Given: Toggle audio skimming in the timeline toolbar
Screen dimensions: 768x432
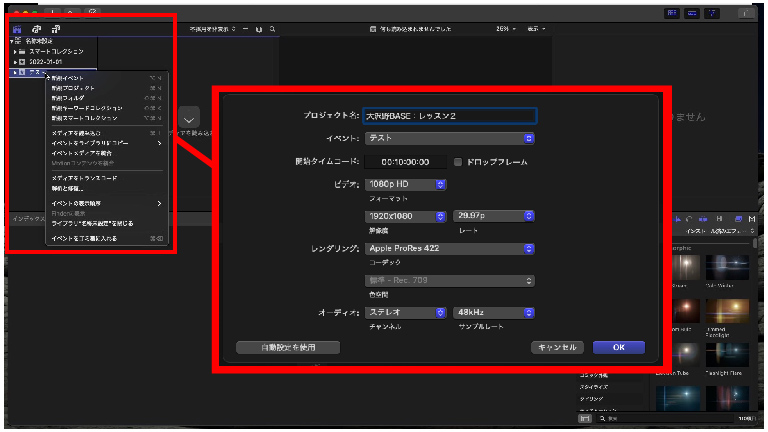Looking at the screenshot, I should coord(678,219).
